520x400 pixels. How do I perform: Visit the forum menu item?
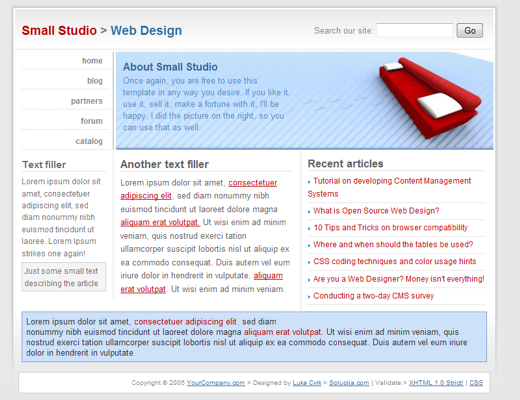[91, 121]
